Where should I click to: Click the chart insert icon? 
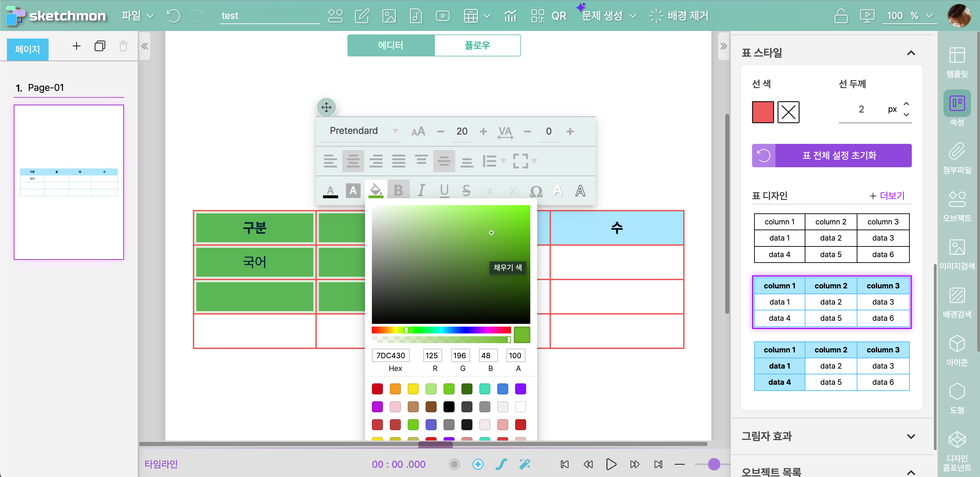(x=510, y=15)
